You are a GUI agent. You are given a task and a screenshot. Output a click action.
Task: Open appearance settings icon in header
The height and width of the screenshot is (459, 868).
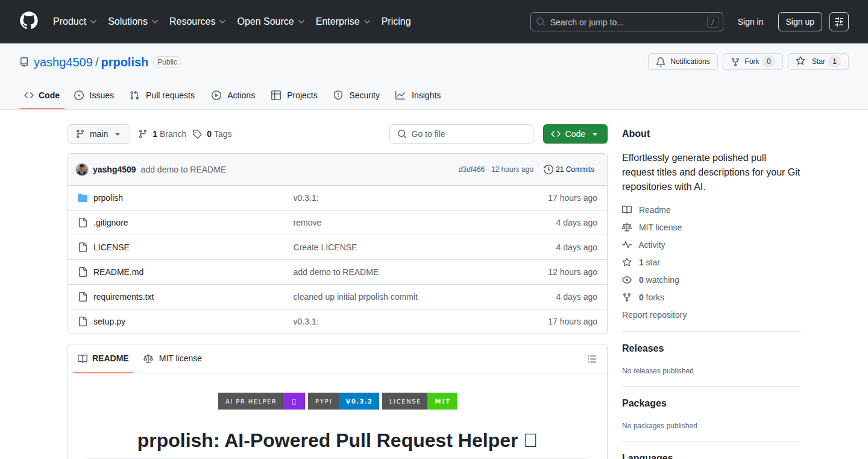pos(839,22)
